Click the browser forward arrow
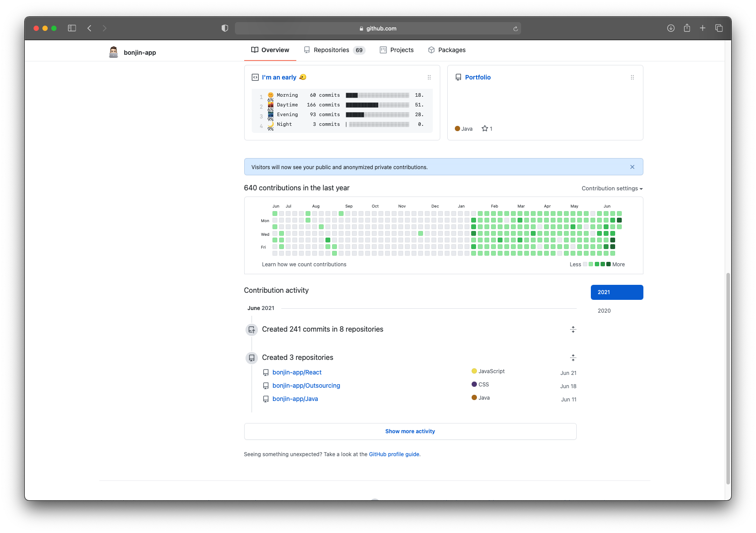The image size is (756, 533). 105,28
